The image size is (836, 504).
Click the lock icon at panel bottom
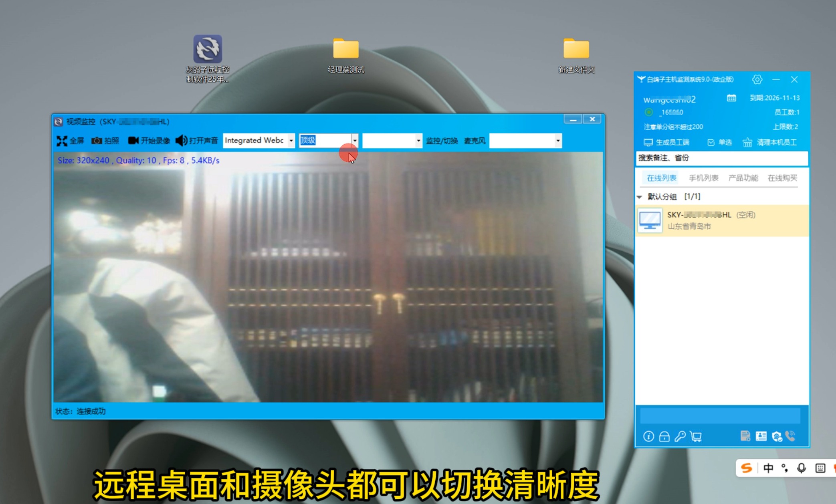point(664,436)
